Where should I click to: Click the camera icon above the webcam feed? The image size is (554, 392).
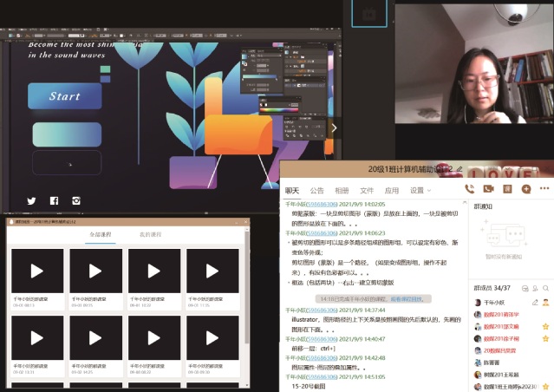coord(369,14)
